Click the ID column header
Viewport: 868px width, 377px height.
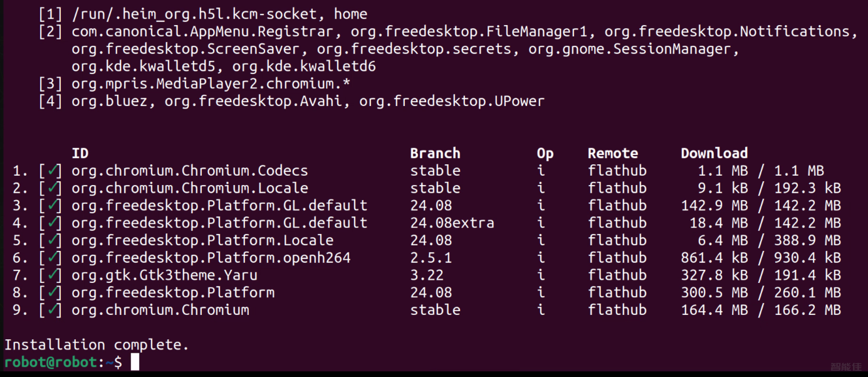80,153
